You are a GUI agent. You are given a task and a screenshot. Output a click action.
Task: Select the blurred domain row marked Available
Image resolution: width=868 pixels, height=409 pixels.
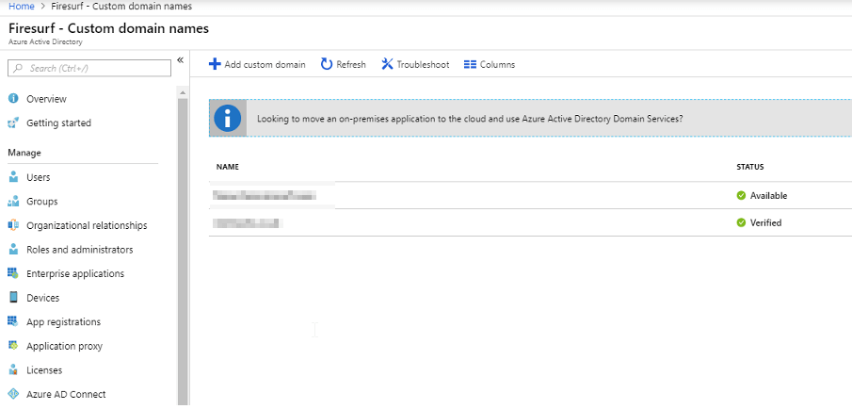530,195
